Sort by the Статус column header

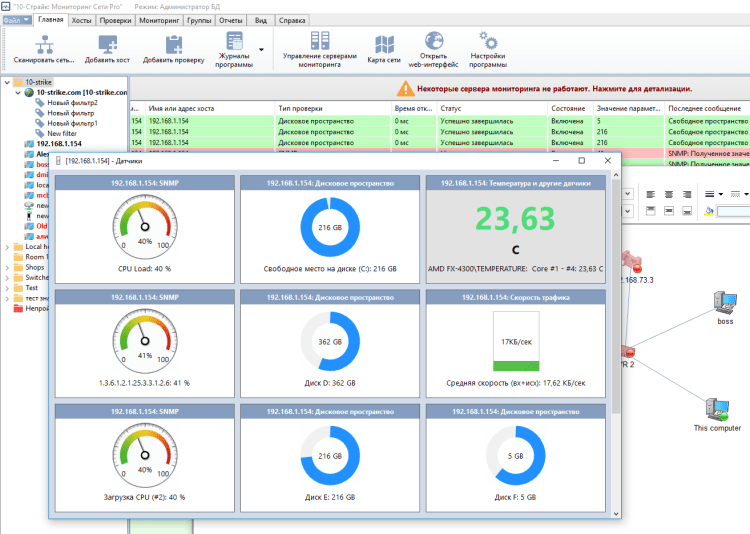coord(451,107)
